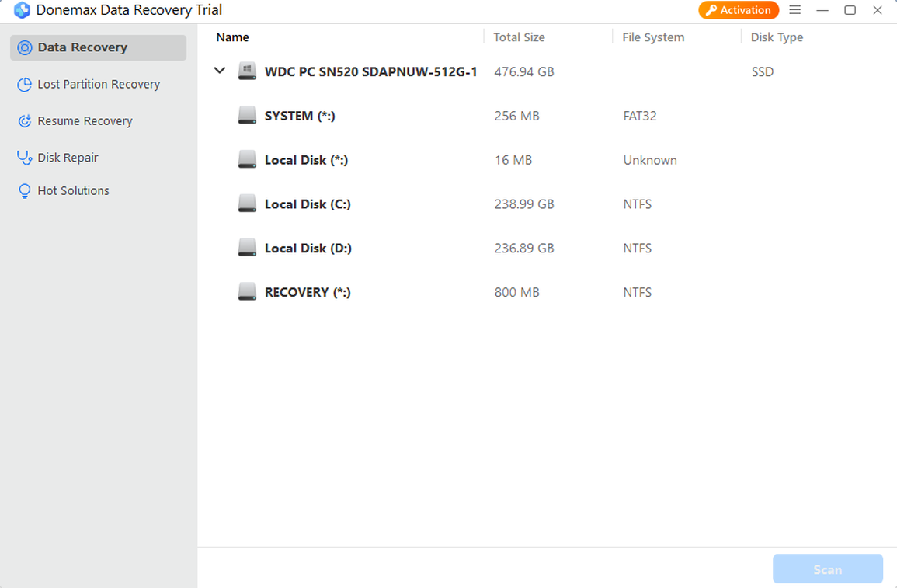The height and width of the screenshot is (588, 897).
Task: Close the Donemax window
Action: [x=878, y=10]
